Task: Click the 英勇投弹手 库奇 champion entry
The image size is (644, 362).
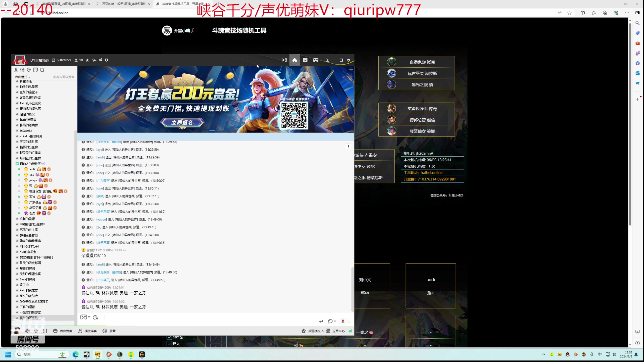Action: (x=417, y=109)
